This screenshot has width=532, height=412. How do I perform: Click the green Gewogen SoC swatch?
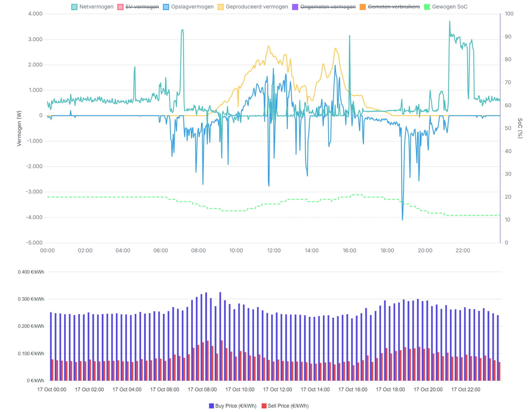(x=427, y=7)
